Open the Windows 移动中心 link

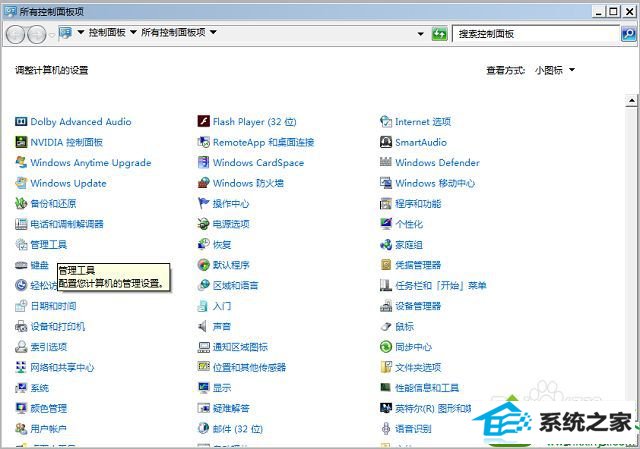[x=435, y=183]
